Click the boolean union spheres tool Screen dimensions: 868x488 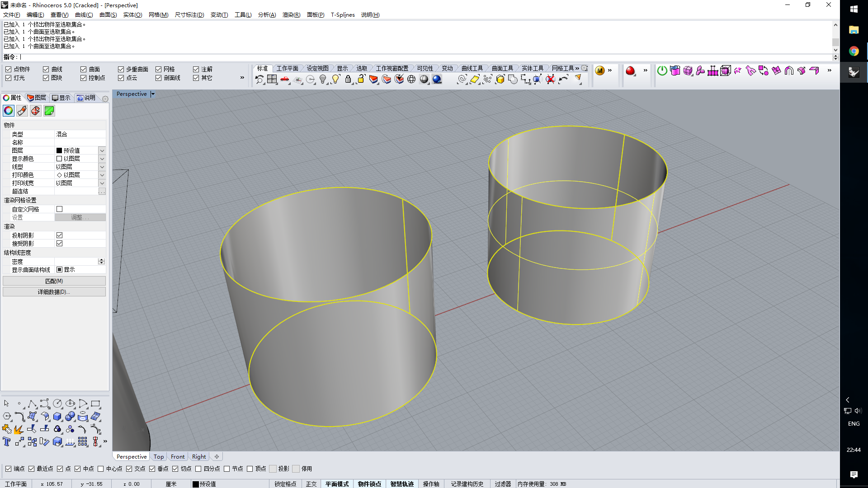tap(70, 416)
